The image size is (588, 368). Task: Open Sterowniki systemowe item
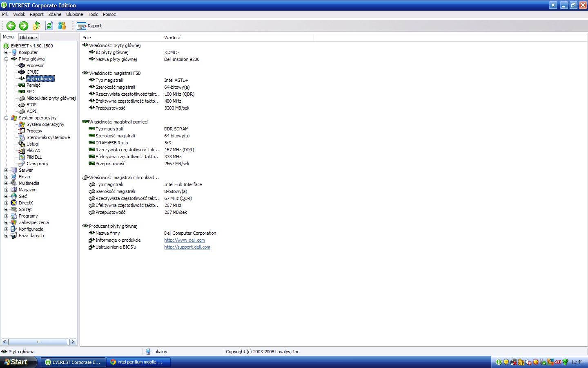(48, 137)
